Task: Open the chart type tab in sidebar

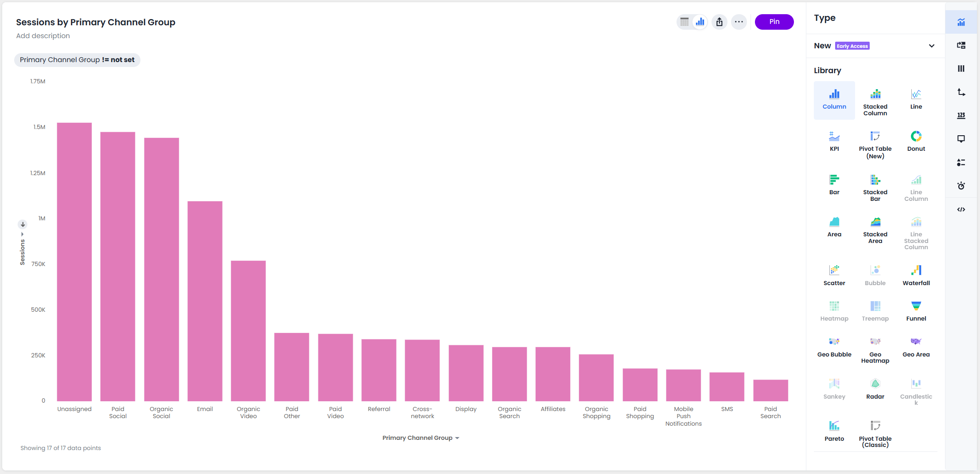Action: [961, 22]
